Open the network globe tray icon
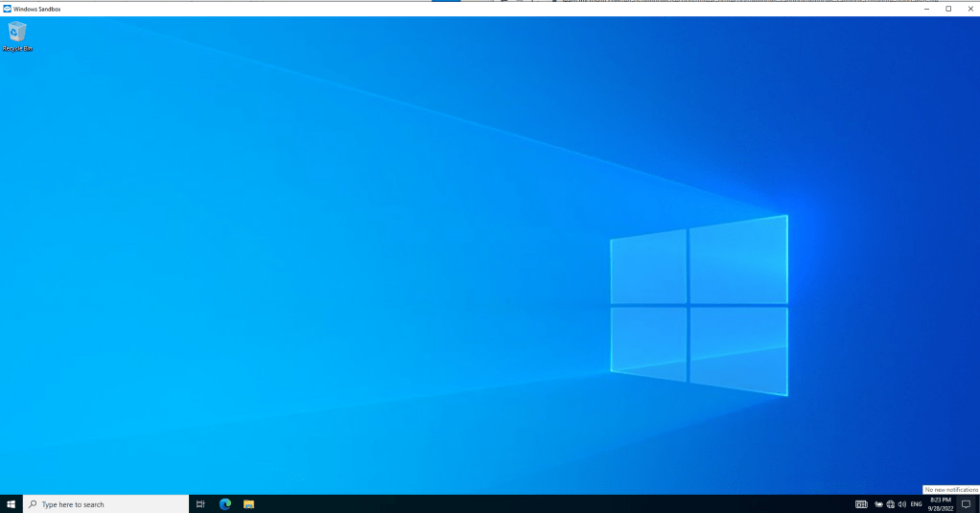The height and width of the screenshot is (513, 980). point(890,504)
